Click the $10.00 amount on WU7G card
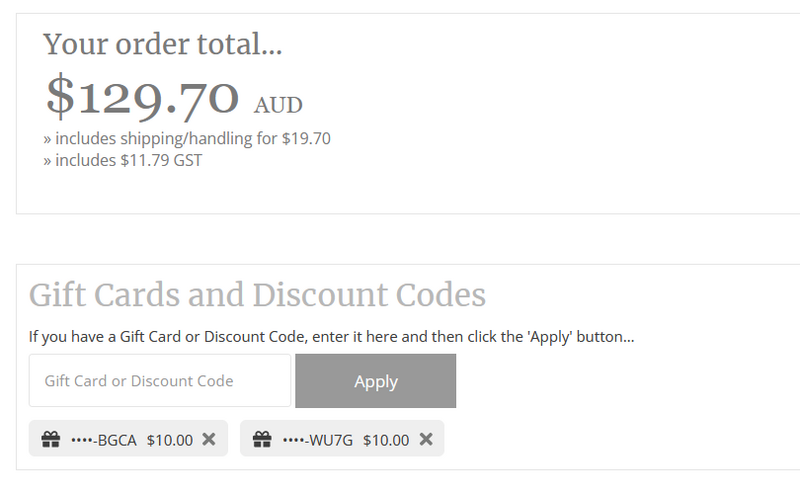800x494 pixels. [x=386, y=439]
